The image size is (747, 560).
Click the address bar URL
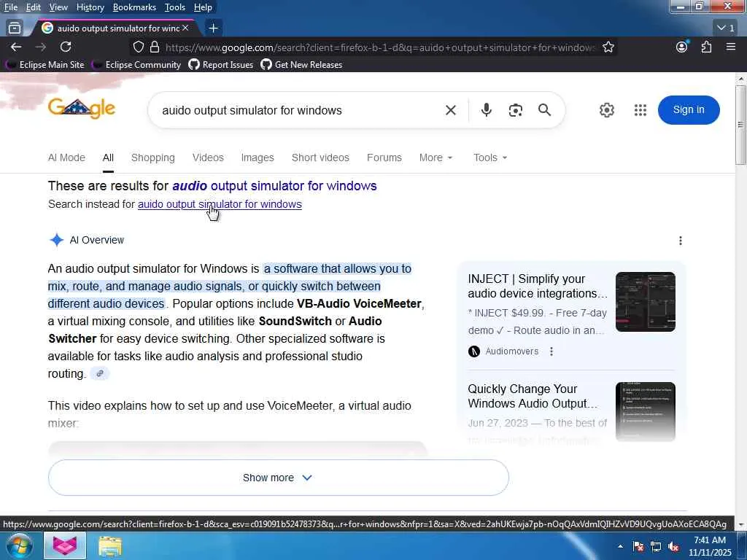click(379, 47)
